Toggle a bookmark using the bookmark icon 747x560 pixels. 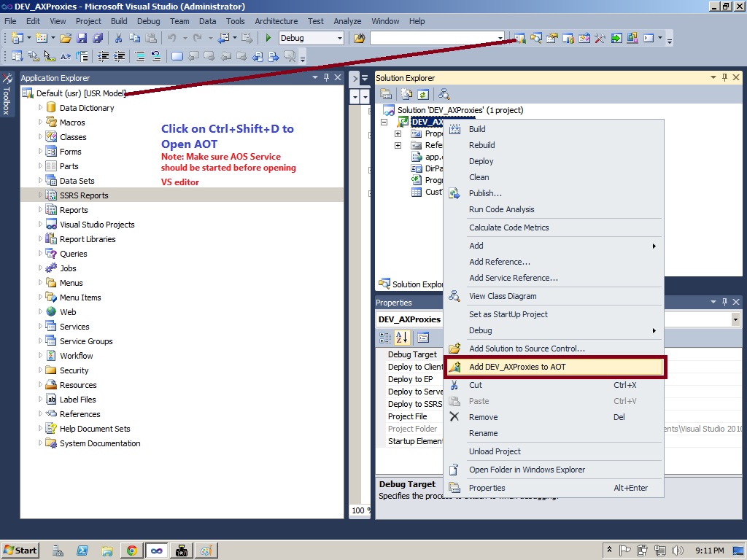coord(177,57)
